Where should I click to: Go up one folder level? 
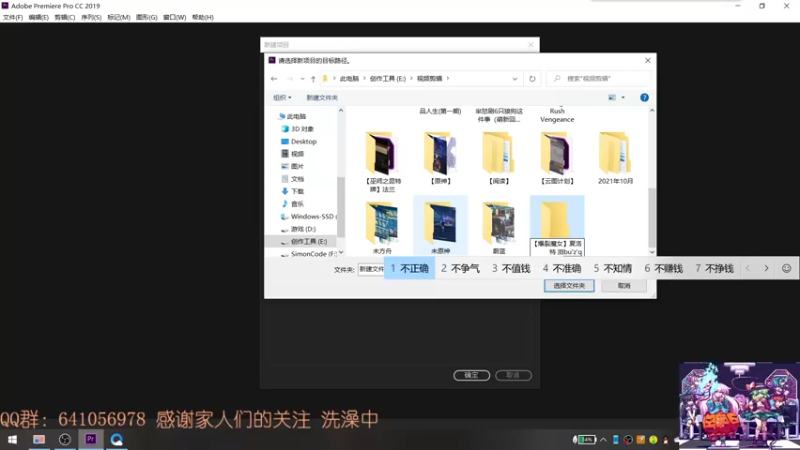pyautogui.click(x=313, y=79)
